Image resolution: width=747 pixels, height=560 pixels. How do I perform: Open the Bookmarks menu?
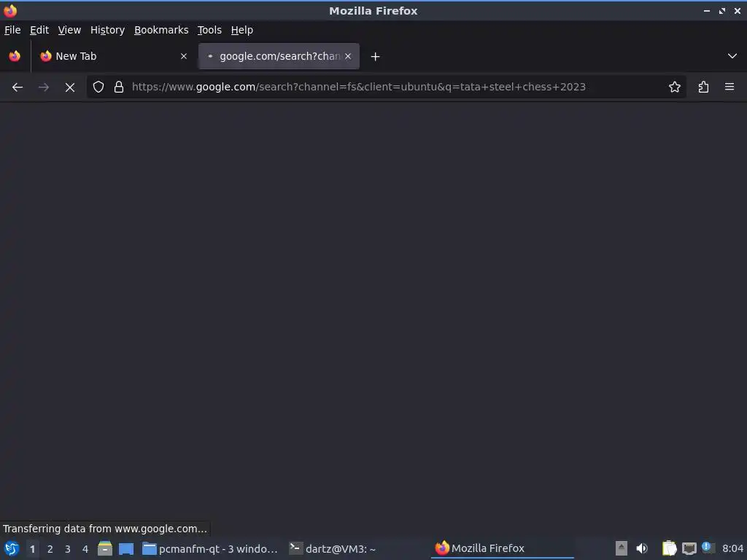point(161,30)
